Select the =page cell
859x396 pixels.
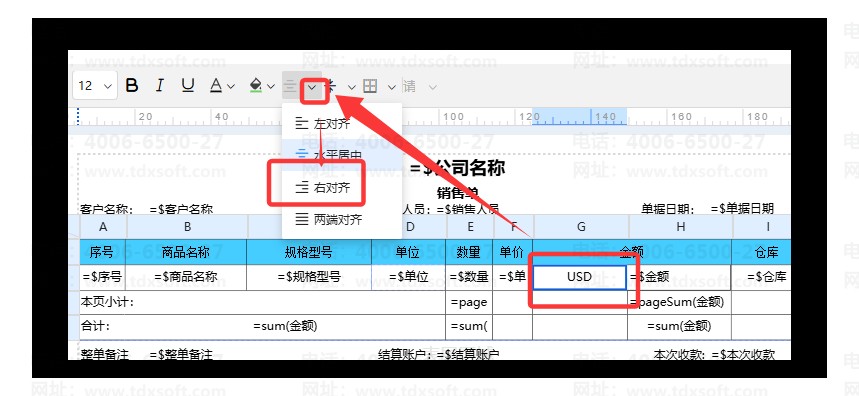pos(469,302)
